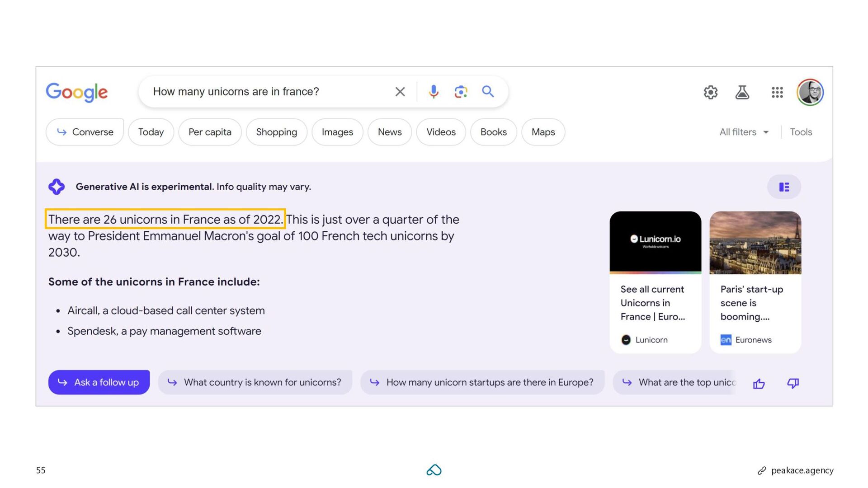Toggle the AI result layout view
This screenshot has height=488, width=868.
click(784, 187)
